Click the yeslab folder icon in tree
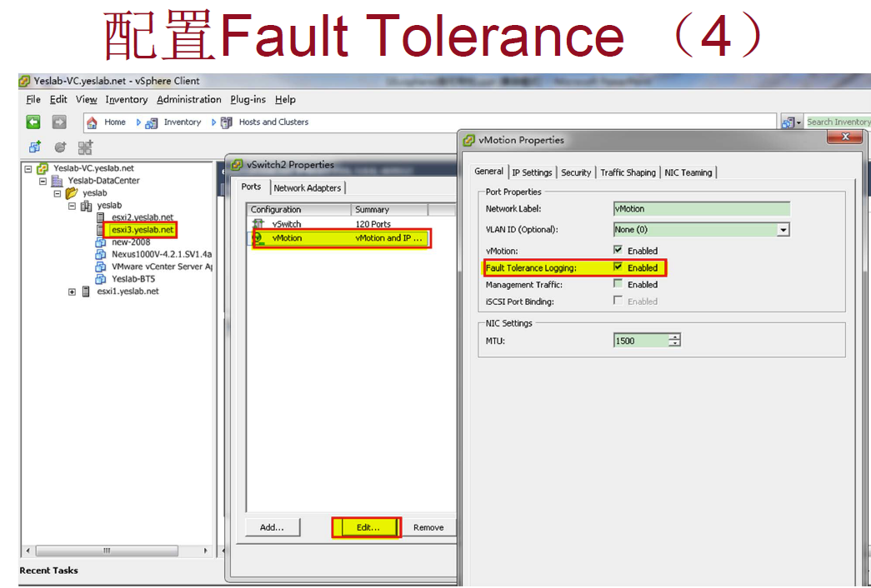871x588 pixels. click(72, 192)
